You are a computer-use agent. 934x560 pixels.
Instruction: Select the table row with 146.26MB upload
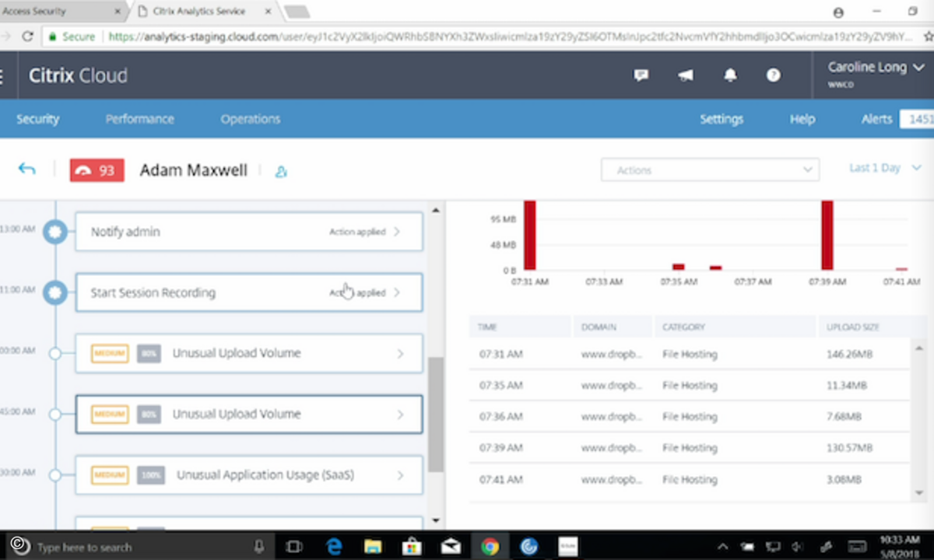coord(689,355)
